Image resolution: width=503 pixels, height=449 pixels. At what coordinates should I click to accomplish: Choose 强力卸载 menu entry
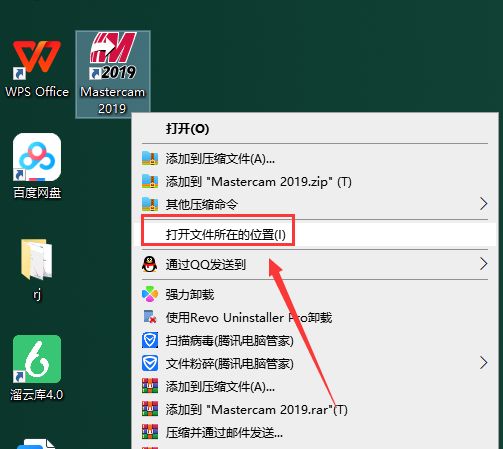315,294
